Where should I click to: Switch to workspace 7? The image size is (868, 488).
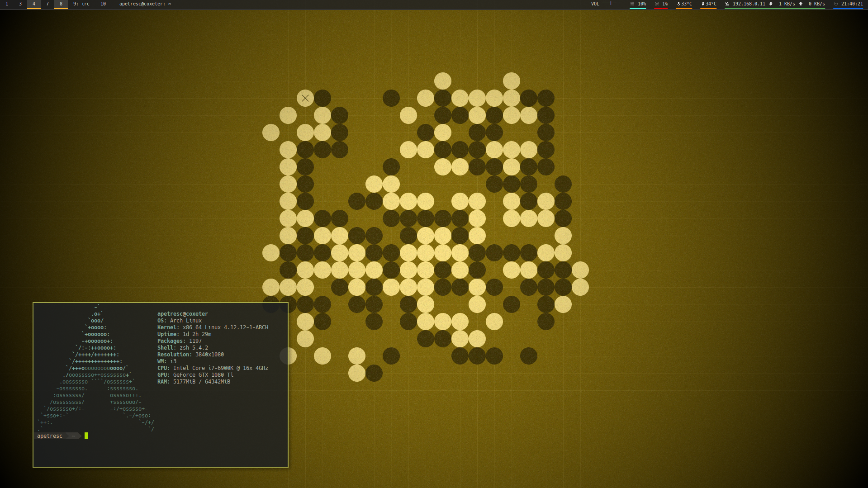coord(47,4)
